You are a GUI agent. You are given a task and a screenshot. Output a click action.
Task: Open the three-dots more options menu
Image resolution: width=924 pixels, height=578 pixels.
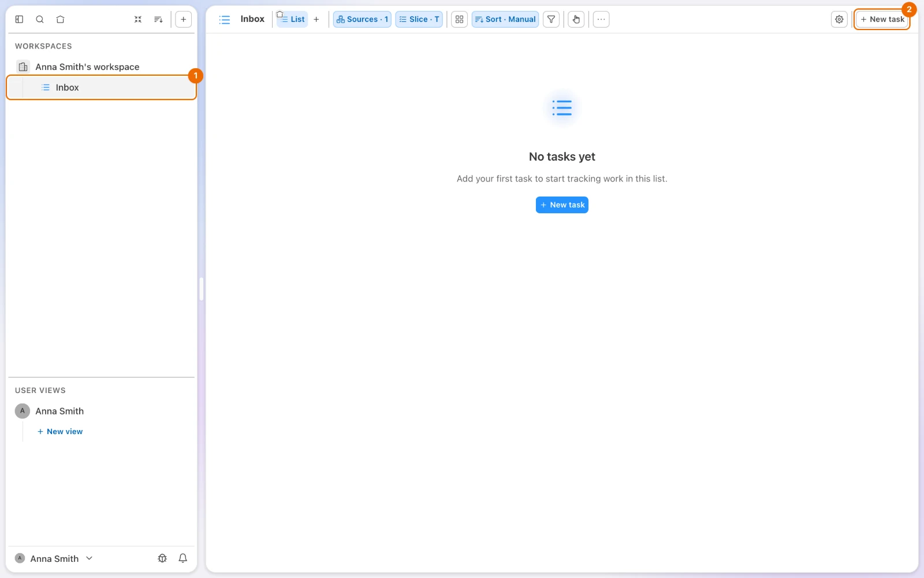point(601,19)
